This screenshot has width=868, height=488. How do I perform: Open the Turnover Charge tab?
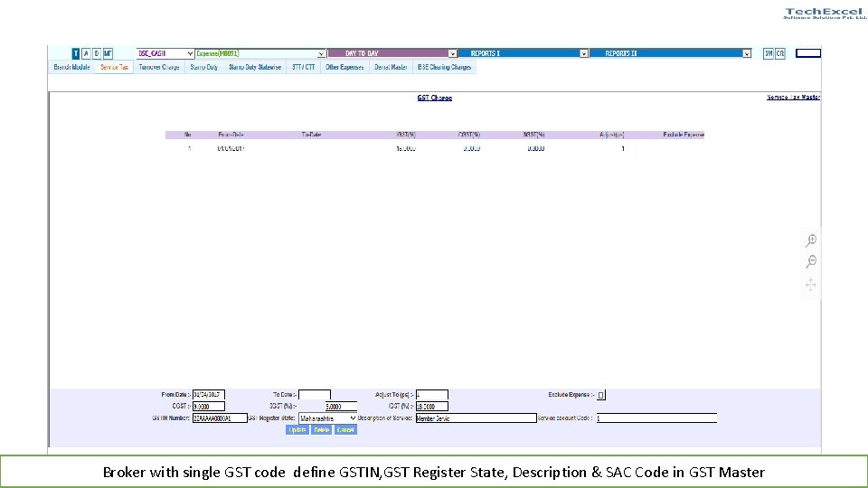159,67
